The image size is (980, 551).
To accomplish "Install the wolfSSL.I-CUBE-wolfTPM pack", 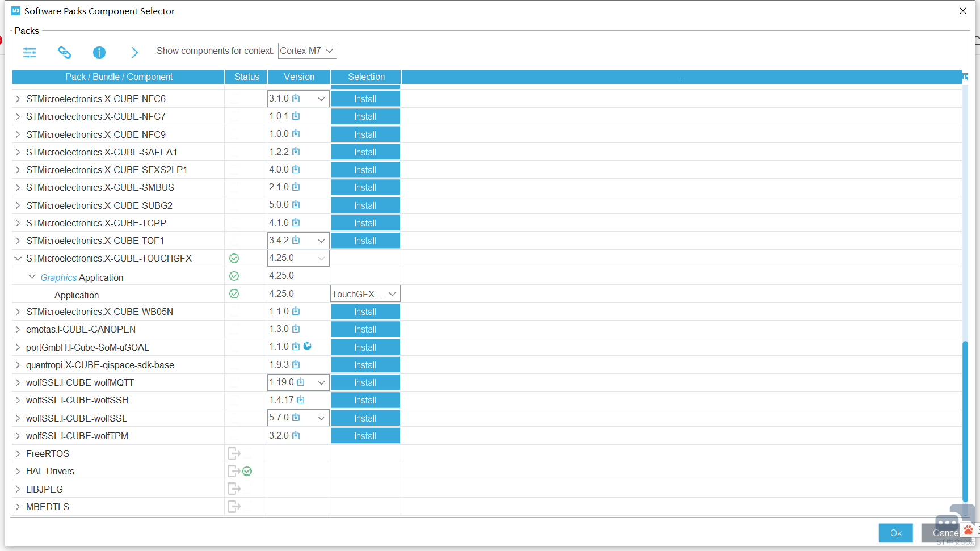I will [365, 436].
